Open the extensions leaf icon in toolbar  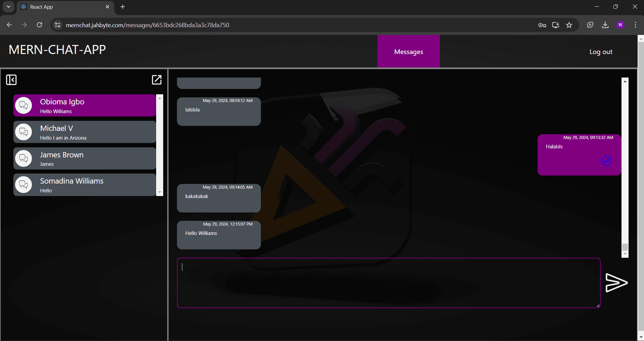point(590,25)
